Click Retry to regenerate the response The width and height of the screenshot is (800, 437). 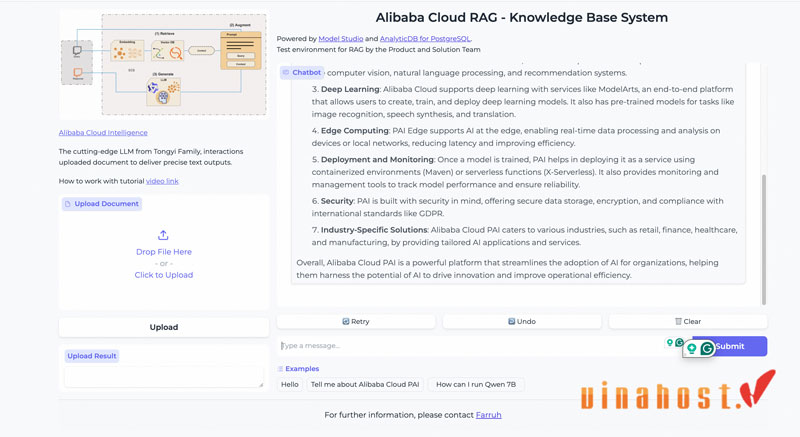click(356, 321)
